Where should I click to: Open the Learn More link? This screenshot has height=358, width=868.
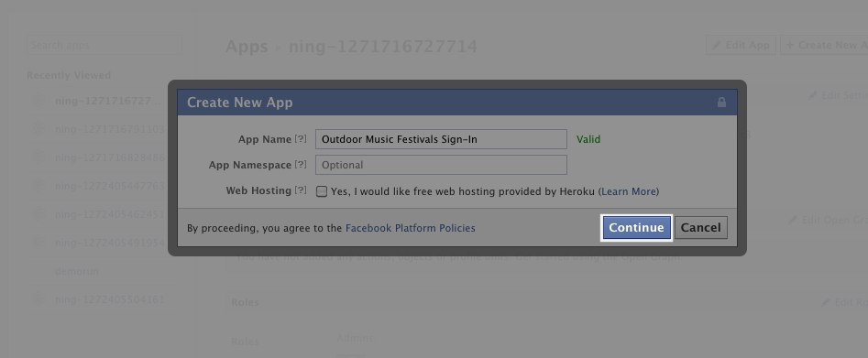point(629,191)
